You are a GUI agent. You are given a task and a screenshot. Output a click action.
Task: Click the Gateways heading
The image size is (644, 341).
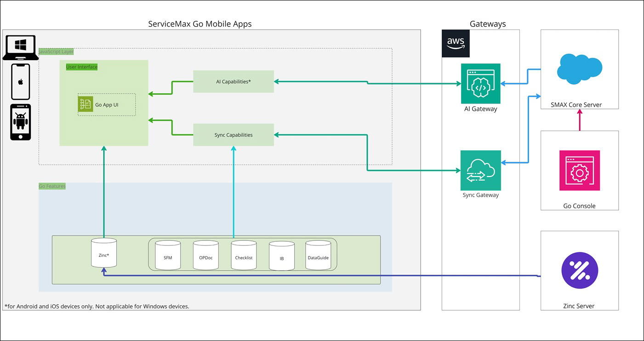pos(488,24)
